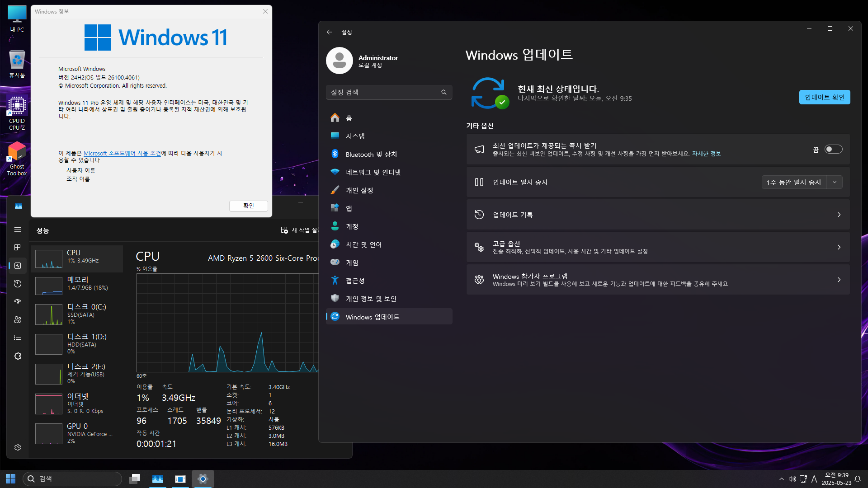Screen dimensions: 868x488
Task: Select Disk 1 (D:) in performance list
Action: point(77,344)
